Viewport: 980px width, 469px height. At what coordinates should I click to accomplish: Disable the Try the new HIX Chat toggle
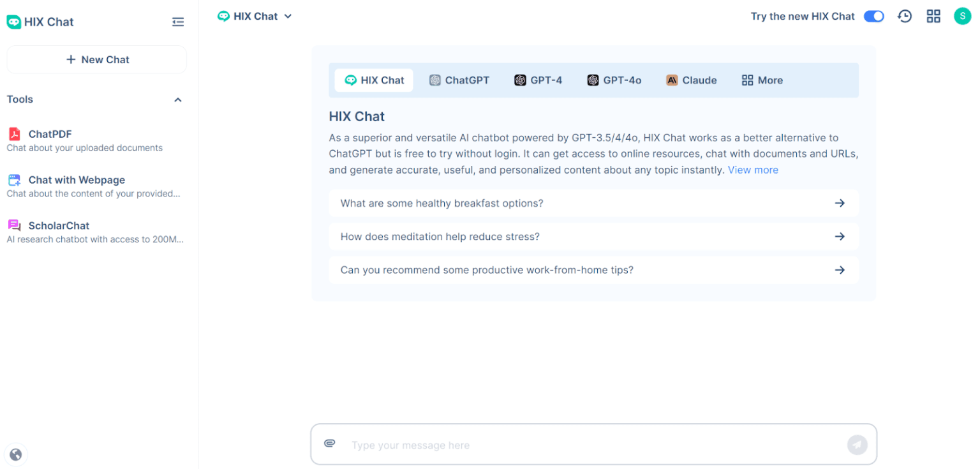click(x=873, y=16)
